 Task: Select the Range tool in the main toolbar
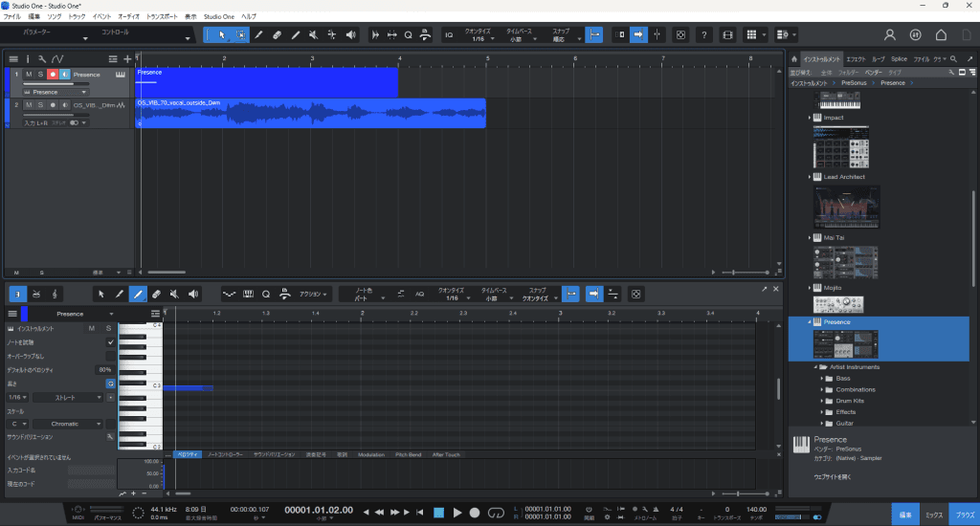point(240,35)
